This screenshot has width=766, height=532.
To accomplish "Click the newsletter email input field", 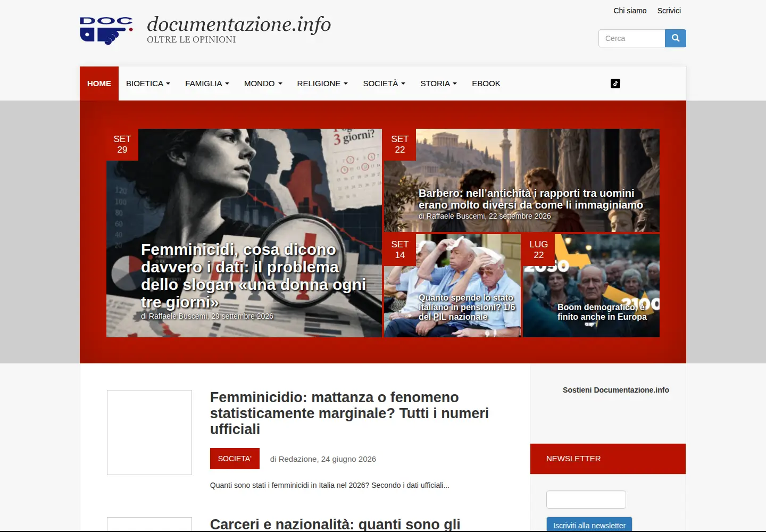I will [586, 500].
